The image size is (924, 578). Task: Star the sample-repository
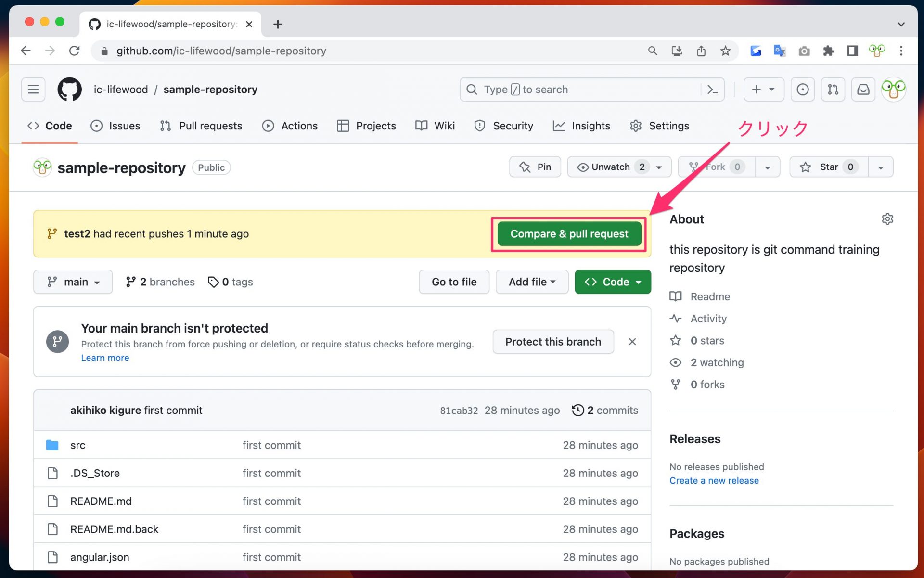click(x=828, y=167)
